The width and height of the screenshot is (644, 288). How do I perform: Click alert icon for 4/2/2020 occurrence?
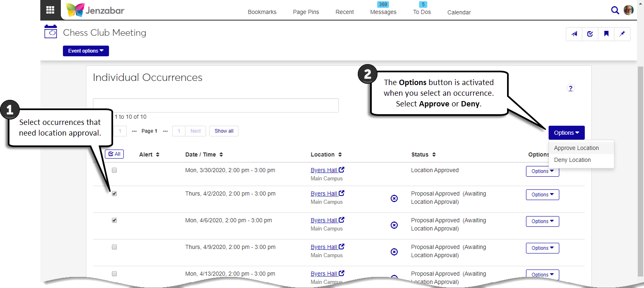coord(394,198)
